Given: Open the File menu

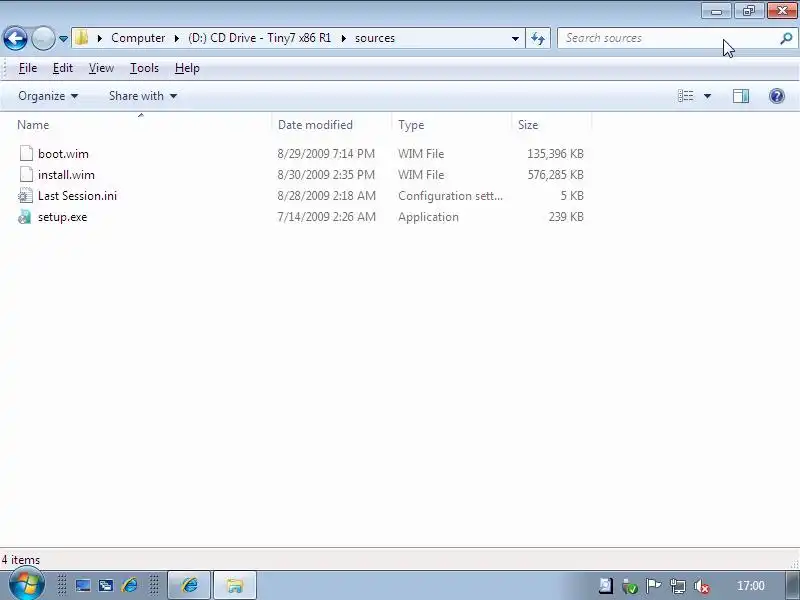Looking at the screenshot, I should tap(28, 68).
